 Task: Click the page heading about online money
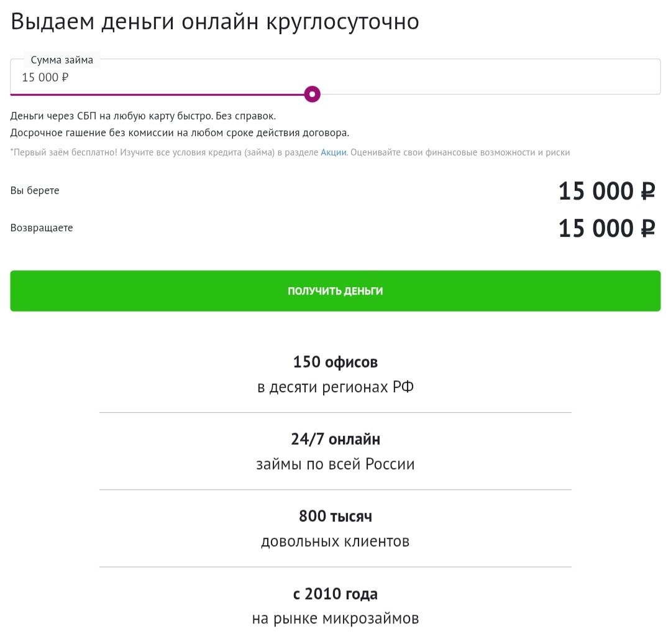click(x=214, y=21)
